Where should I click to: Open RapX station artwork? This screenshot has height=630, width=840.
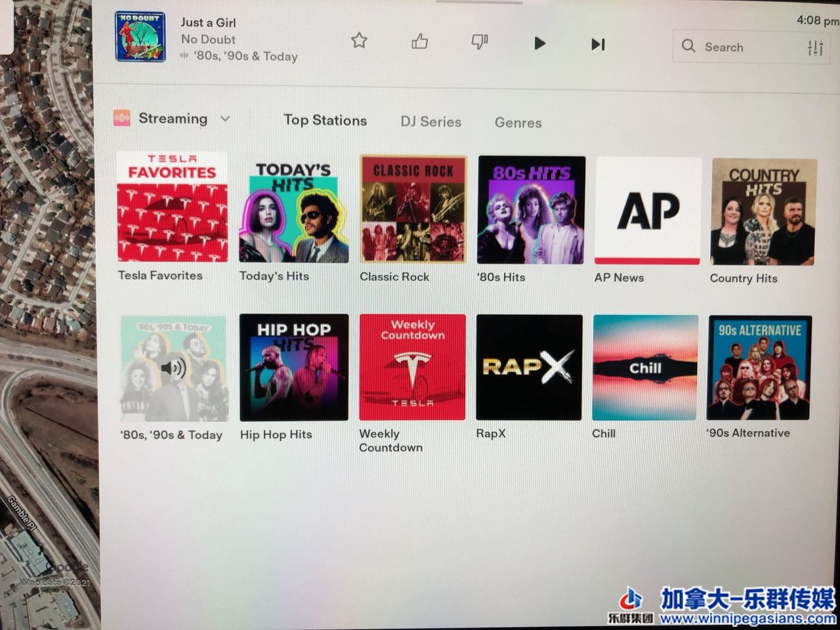tap(529, 367)
